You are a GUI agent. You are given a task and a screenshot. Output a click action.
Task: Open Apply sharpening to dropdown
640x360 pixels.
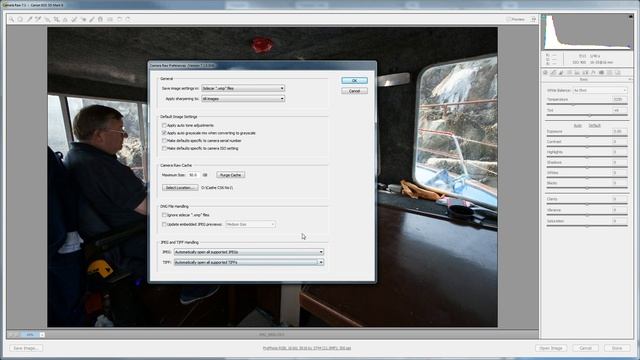243,99
